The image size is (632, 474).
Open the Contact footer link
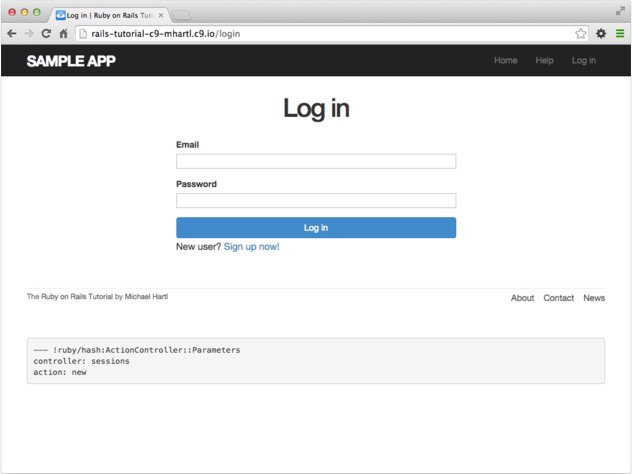click(558, 298)
